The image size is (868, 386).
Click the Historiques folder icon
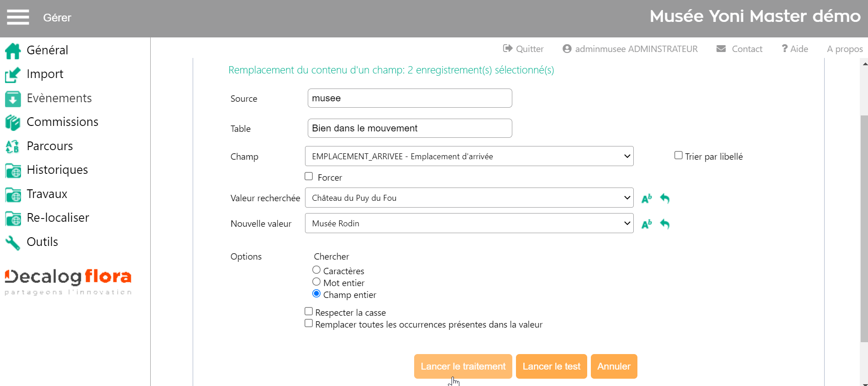click(13, 171)
